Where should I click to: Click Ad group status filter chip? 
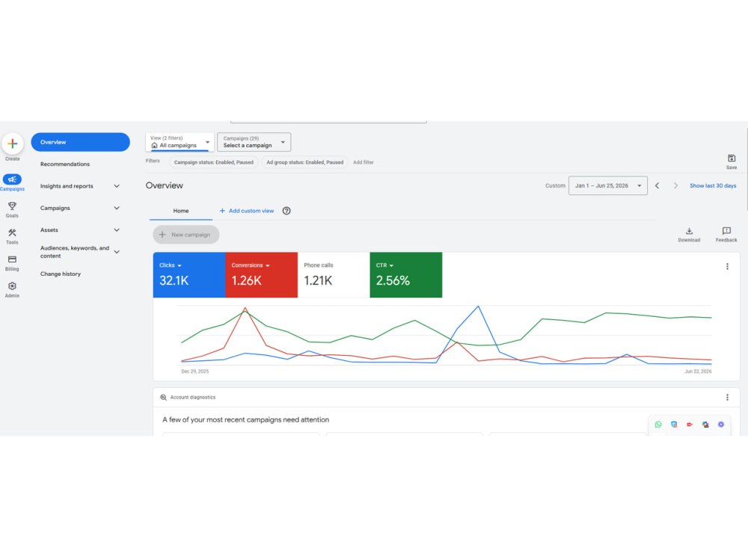coord(305,162)
